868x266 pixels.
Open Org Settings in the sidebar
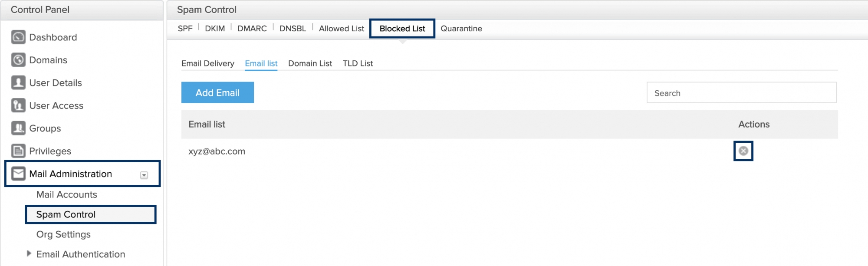[63, 234]
